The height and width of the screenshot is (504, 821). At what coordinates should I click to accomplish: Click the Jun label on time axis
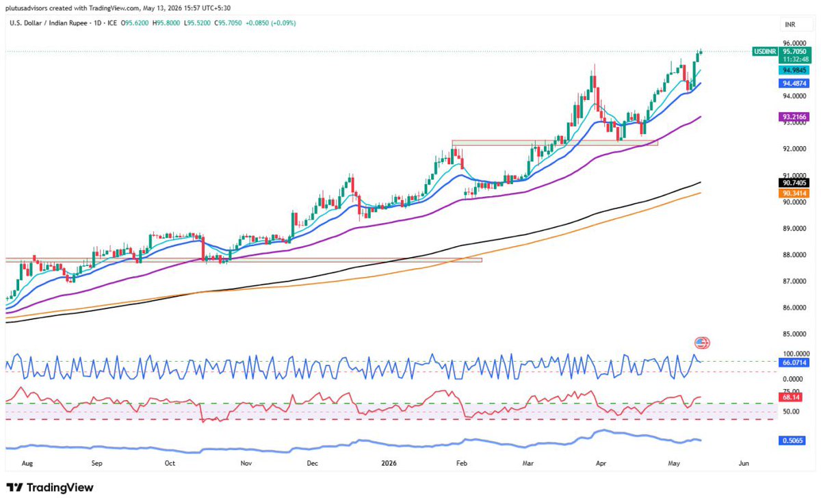[744, 463]
